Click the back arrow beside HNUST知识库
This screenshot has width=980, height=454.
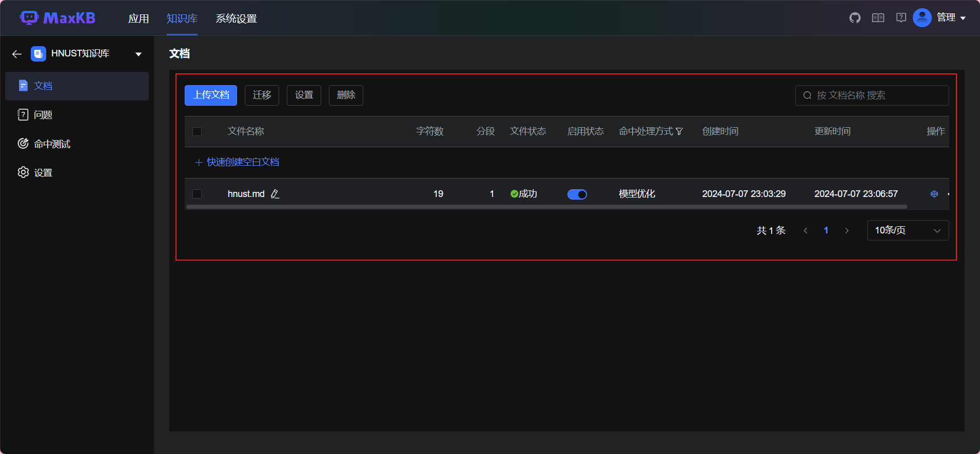point(17,54)
